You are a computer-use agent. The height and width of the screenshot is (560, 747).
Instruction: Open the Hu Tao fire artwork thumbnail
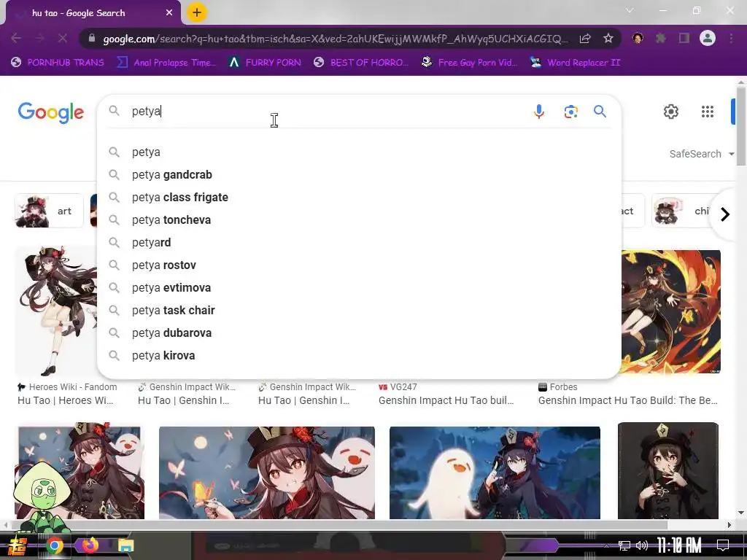(x=671, y=312)
